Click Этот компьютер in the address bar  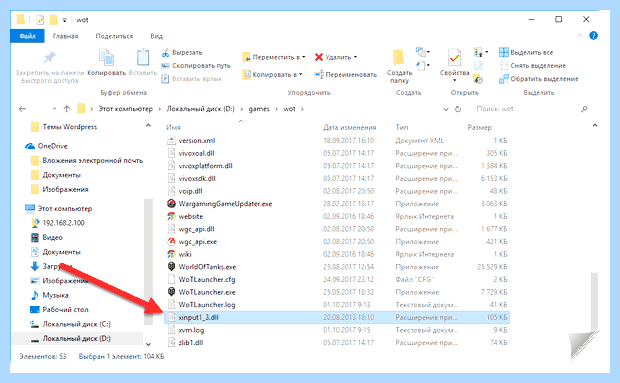point(125,109)
